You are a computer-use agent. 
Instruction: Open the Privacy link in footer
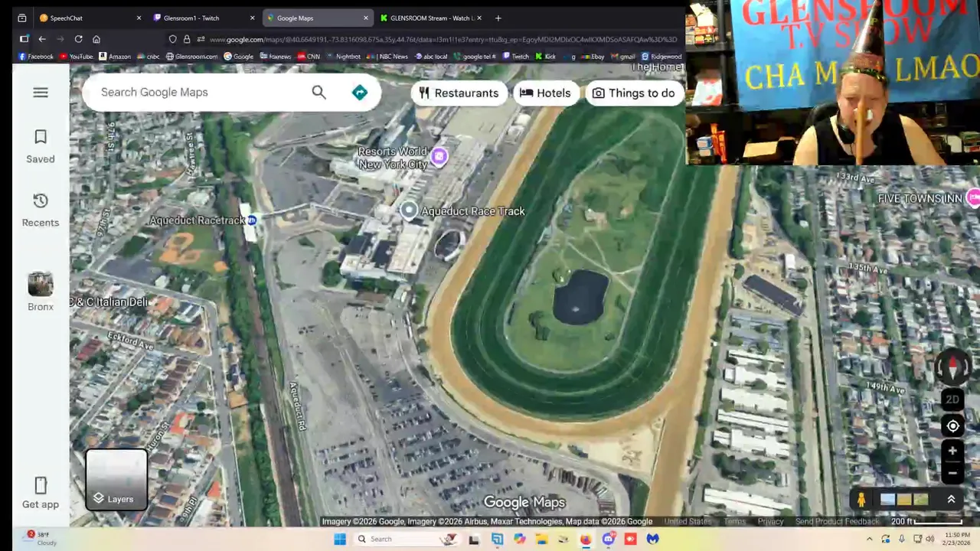(770, 522)
